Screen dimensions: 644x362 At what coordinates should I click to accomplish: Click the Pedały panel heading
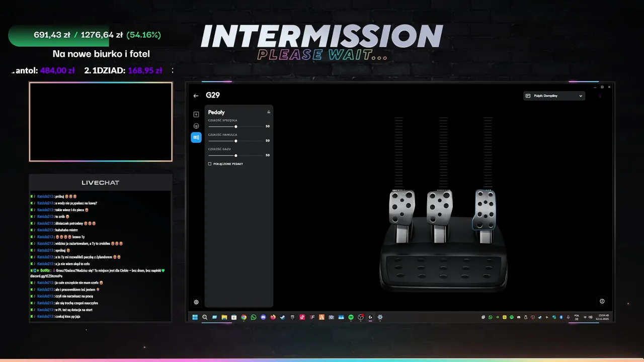(216, 112)
